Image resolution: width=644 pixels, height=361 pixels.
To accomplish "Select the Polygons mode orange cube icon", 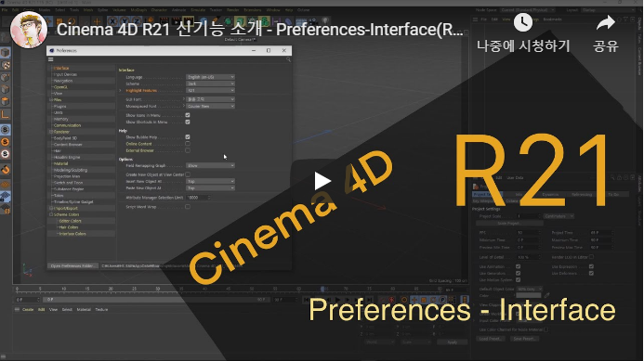I will pyautogui.click(x=6, y=101).
